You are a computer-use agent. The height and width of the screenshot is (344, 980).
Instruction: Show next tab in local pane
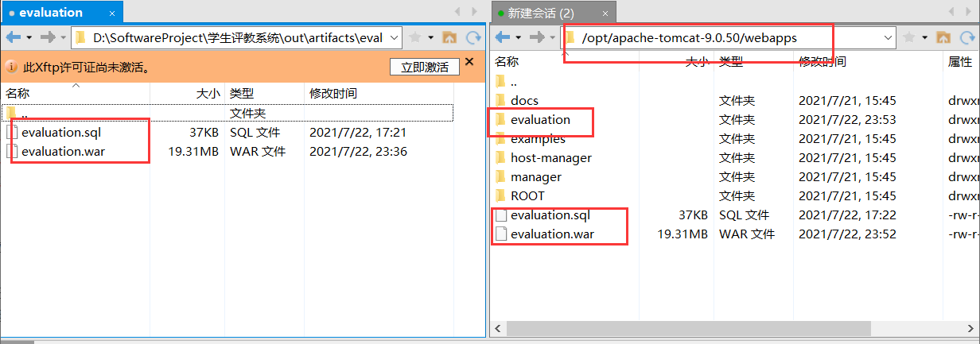click(x=475, y=12)
